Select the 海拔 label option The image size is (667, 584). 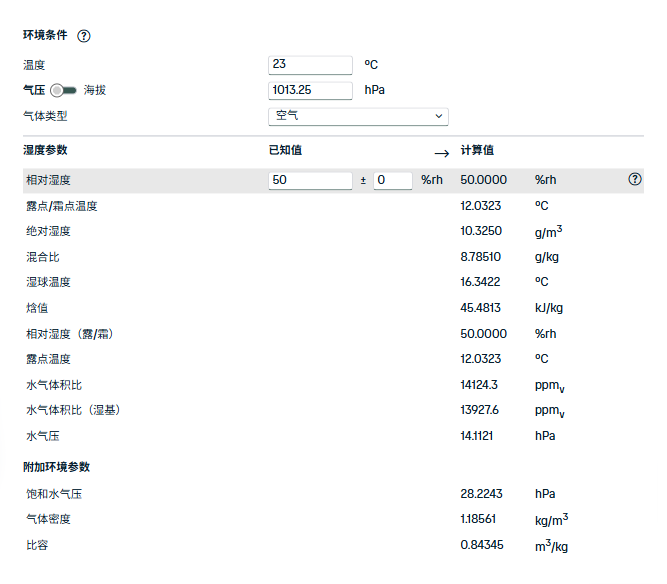tap(95, 90)
